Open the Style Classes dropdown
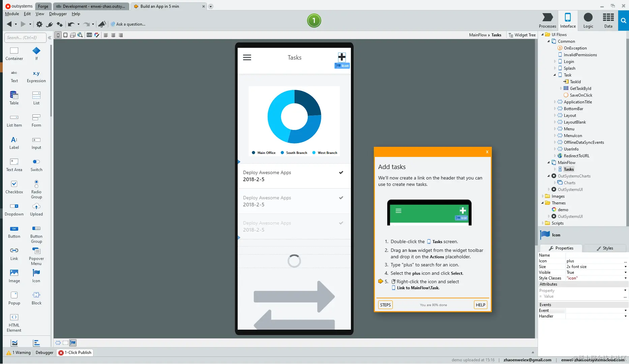 (x=626, y=278)
